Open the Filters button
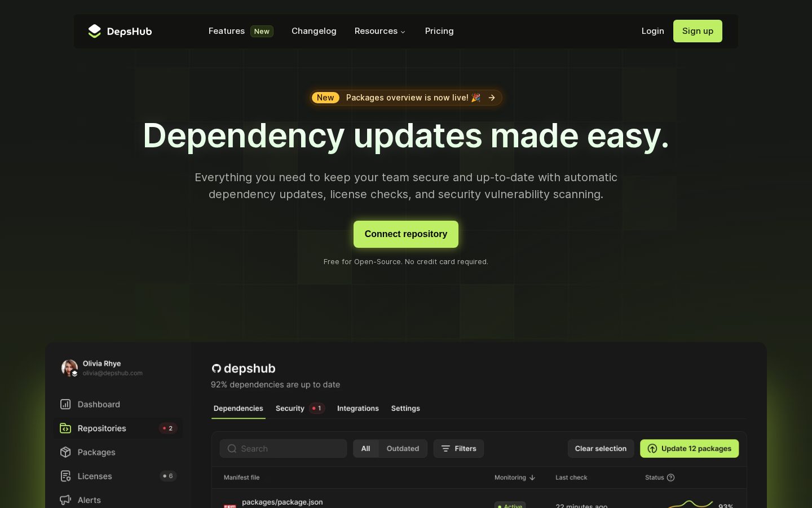The image size is (812, 508). coord(458,449)
